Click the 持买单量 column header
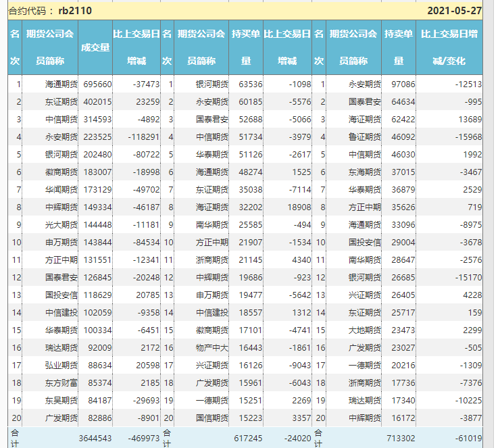This screenshot has width=500, height=448. [x=246, y=47]
